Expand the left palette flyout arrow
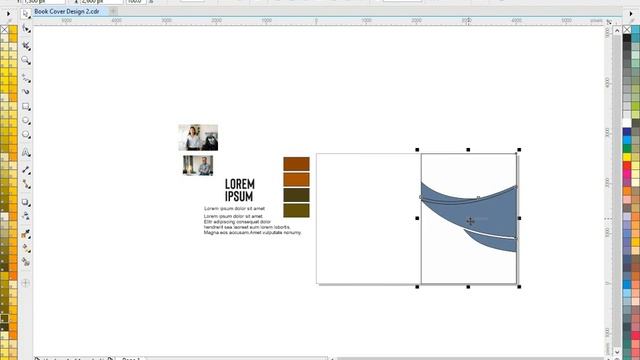640x360 pixels. [x=8, y=14]
